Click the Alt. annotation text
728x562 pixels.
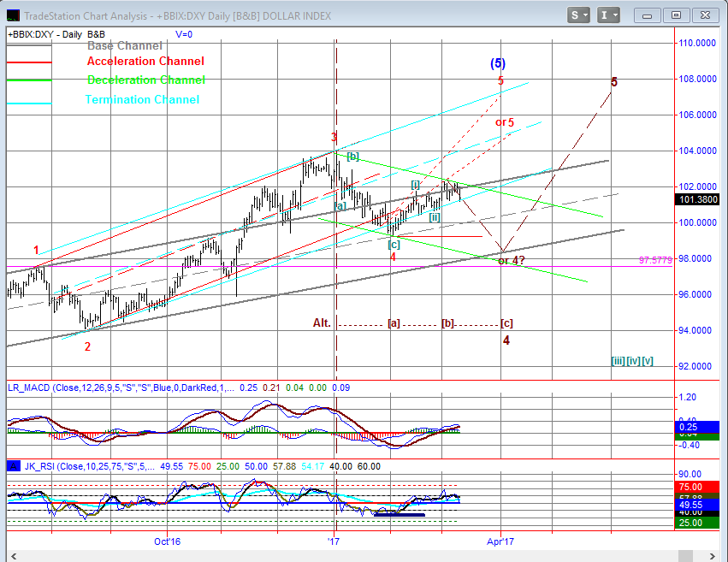pos(322,323)
